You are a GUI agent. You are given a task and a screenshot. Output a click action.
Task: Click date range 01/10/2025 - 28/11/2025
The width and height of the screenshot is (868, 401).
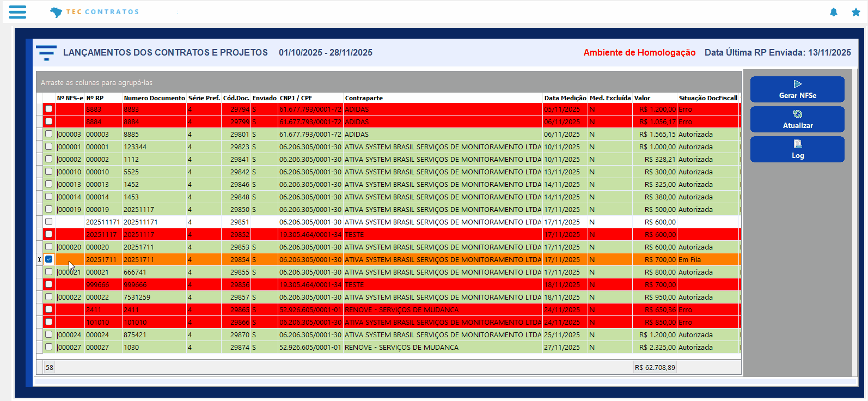point(326,52)
